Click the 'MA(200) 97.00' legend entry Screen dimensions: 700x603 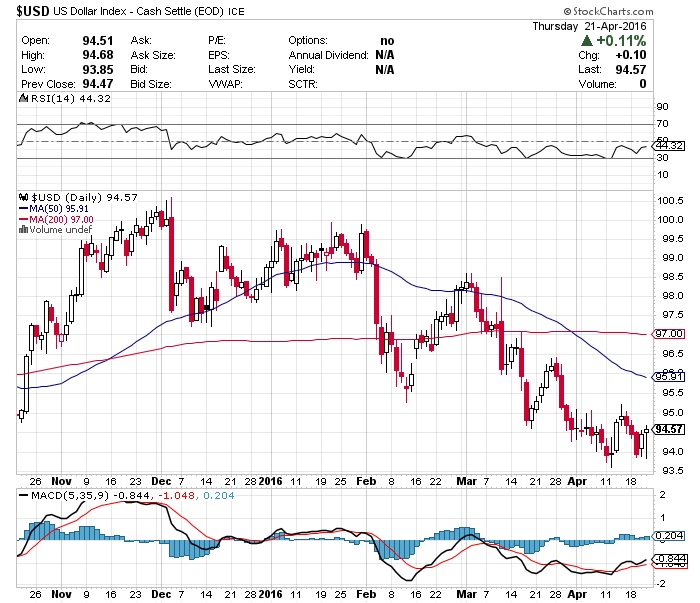click(62, 220)
